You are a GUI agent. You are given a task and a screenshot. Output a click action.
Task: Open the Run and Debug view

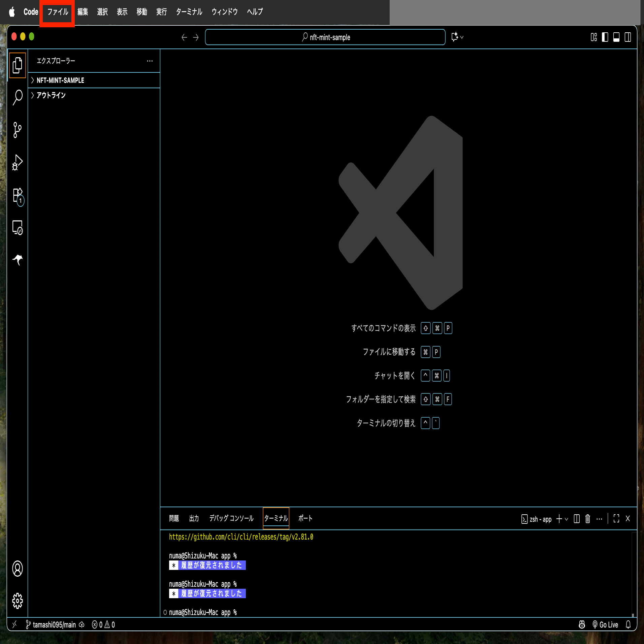coord(18,163)
